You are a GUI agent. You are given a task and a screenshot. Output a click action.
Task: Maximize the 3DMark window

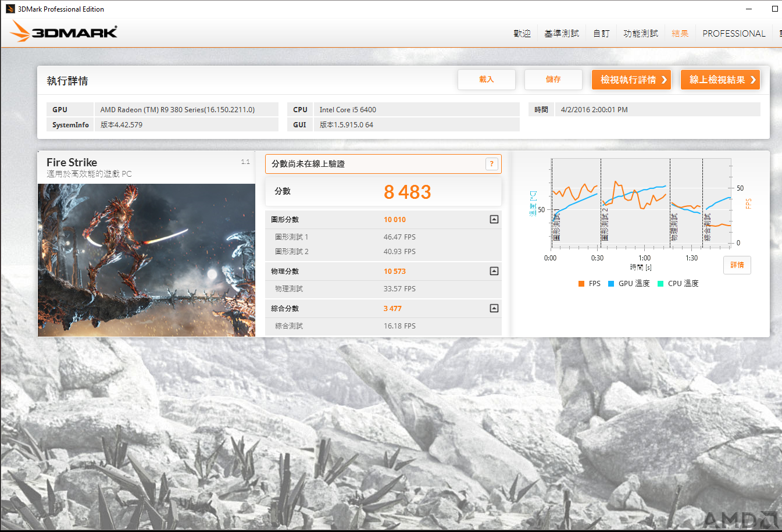(774, 9)
